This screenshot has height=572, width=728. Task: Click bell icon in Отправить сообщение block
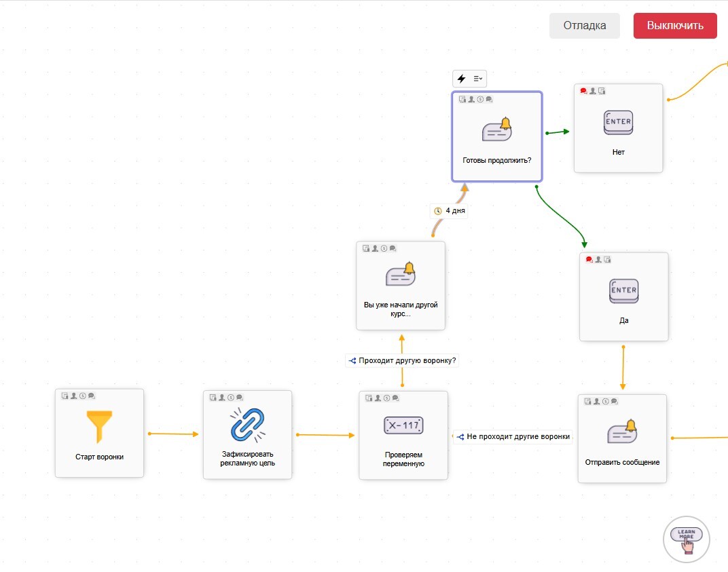(x=622, y=431)
